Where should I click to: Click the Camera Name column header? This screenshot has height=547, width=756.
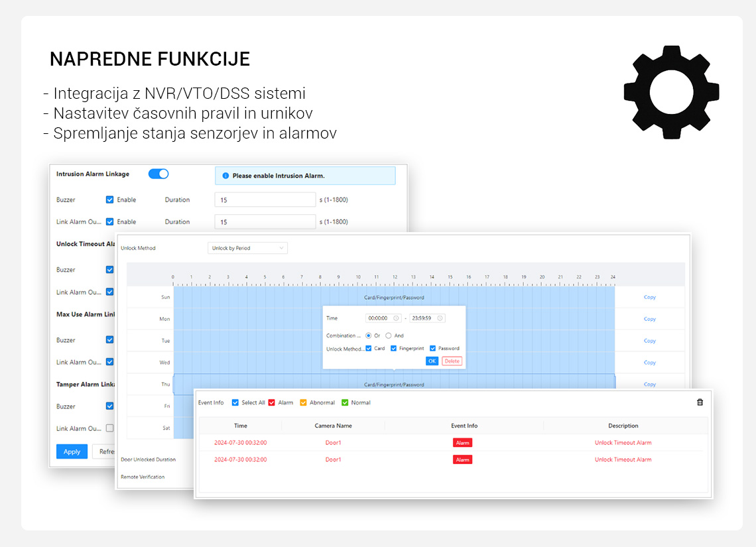333,426
